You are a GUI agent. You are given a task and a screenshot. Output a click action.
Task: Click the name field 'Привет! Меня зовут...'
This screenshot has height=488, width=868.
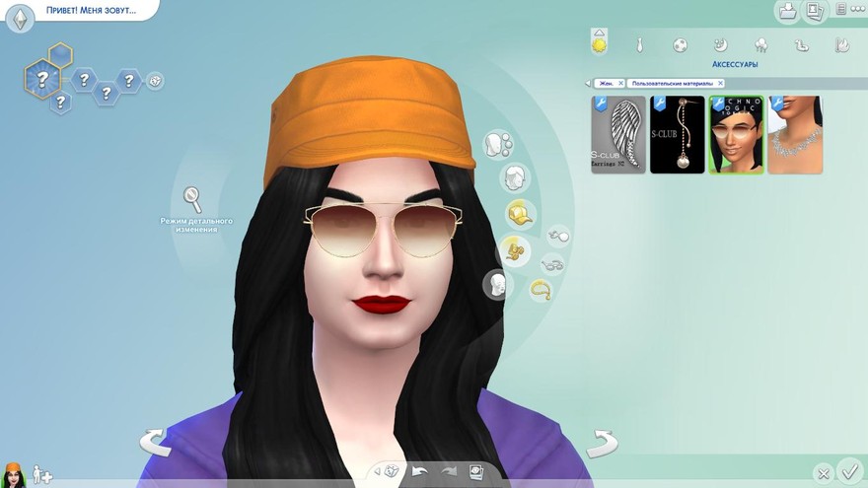pyautogui.click(x=92, y=10)
